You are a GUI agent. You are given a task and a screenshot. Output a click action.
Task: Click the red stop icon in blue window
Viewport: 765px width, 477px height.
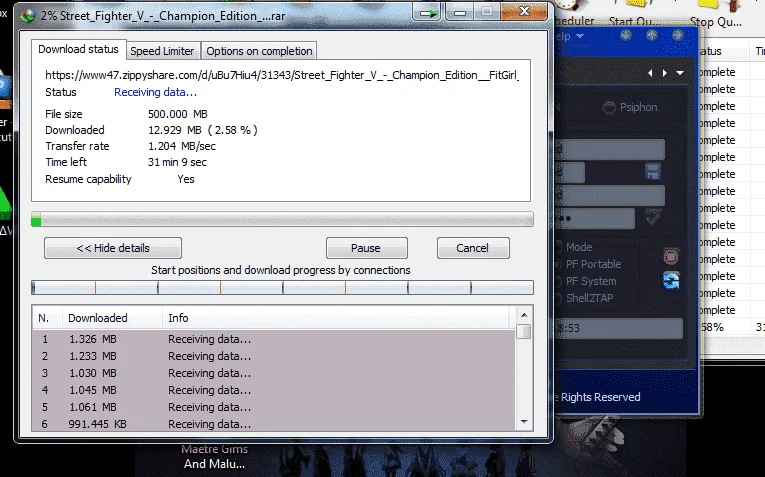click(x=671, y=257)
